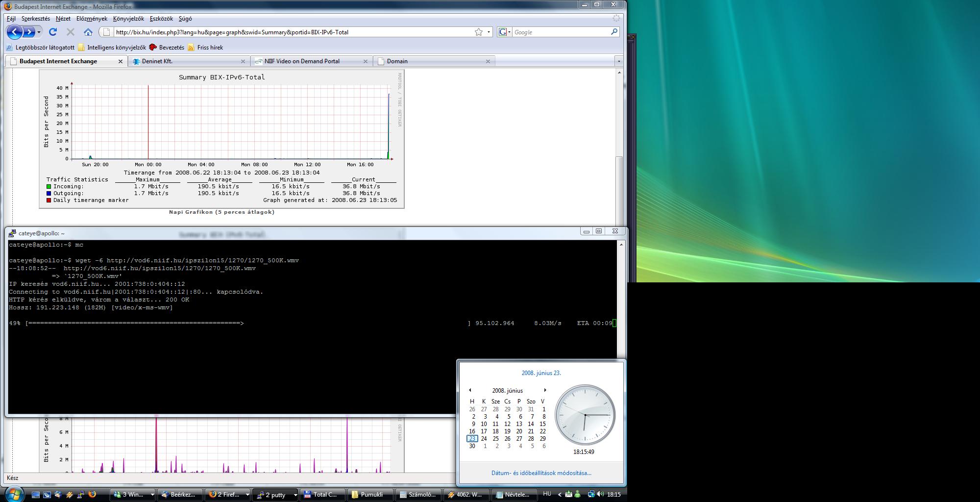This screenshot has height=502, width=980.
Task: Click the search magnifier in Google box
Action: 614,32
